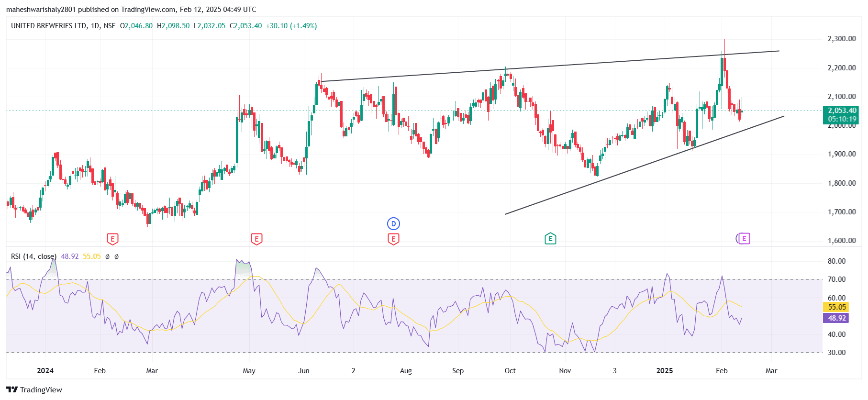Image resolution: width=868 pixels, height=400 pixels.
Task: Click the 60.00 RSI axis label
Action: coord(837,298)
